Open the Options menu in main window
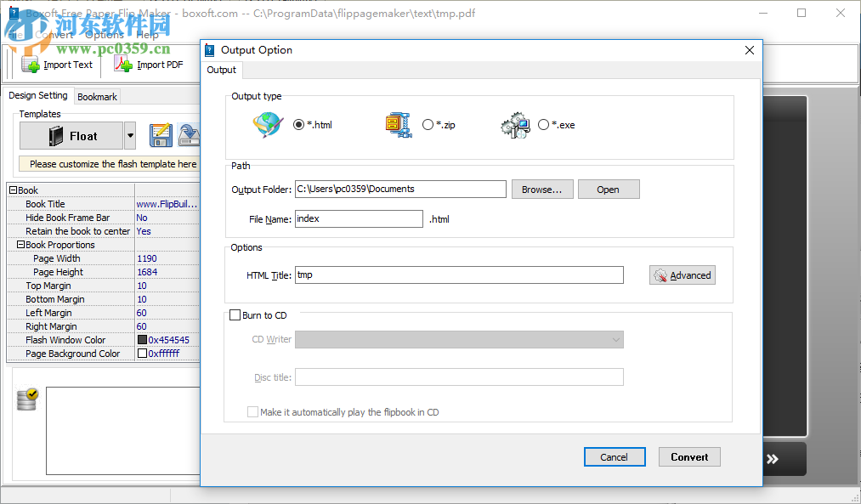861x504 pixels. click(105, 35)
